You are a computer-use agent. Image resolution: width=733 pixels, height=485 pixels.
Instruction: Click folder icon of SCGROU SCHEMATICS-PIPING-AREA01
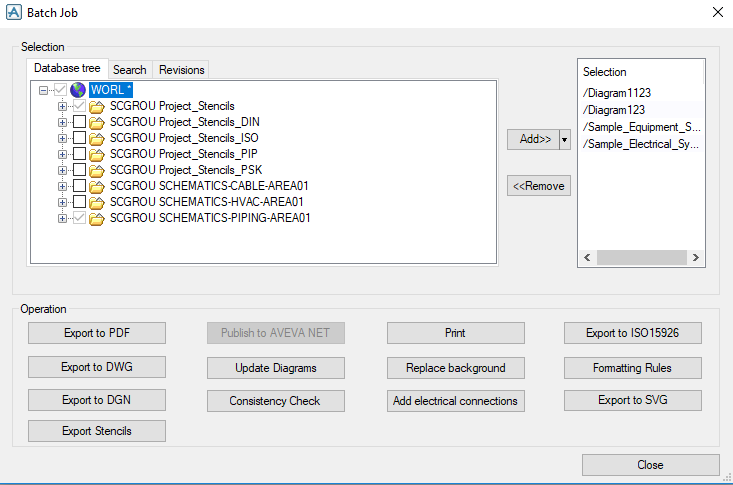(x=97, y=218)
